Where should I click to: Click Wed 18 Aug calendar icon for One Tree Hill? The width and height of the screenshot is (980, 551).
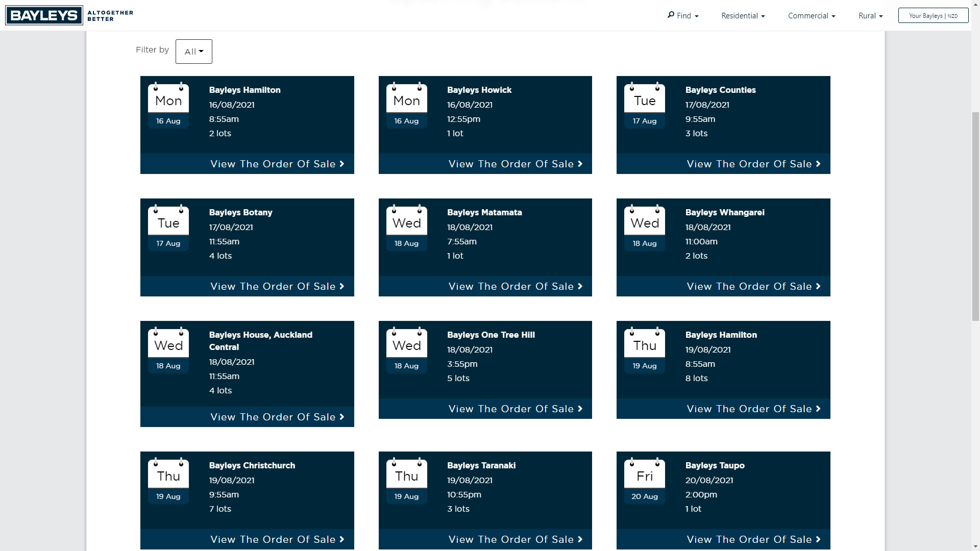406,350
